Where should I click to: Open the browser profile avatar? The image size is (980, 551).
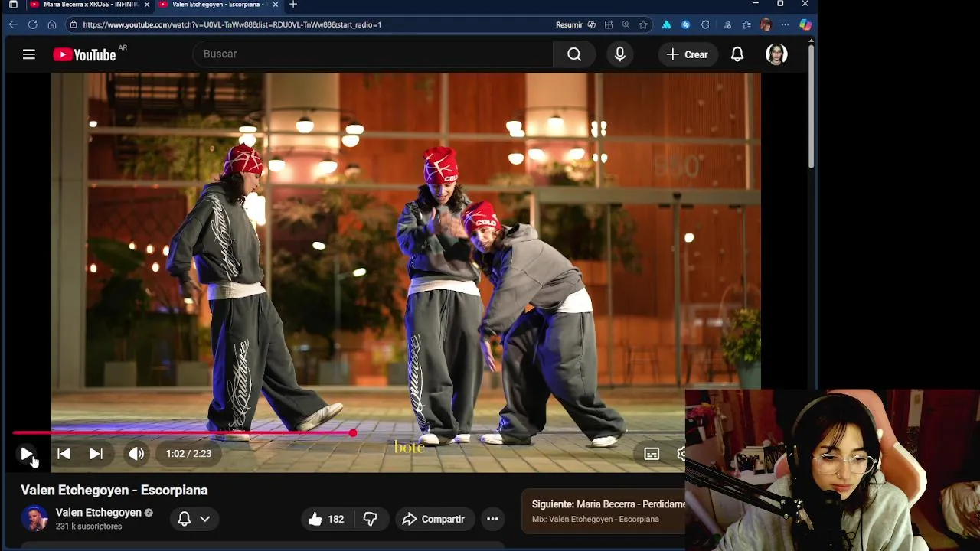pyautogui.click(x=766, y=24)
